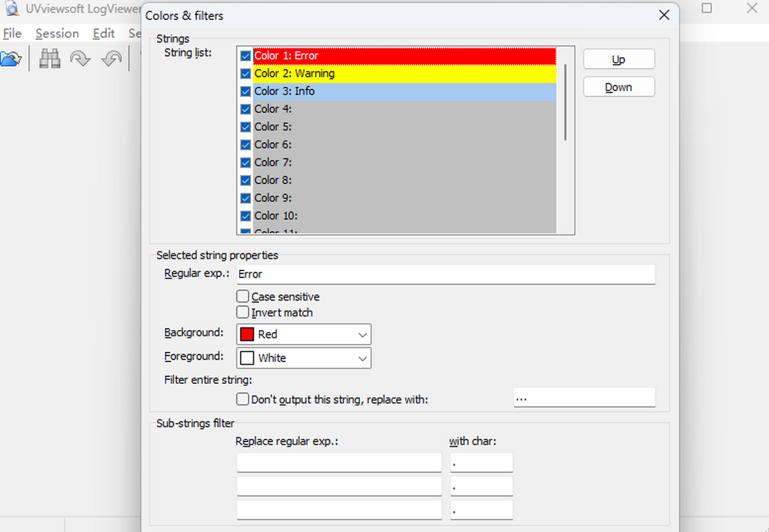Screen dimensions: 769x532
Task: Open the File menu
Action: [x=12, y=33]
